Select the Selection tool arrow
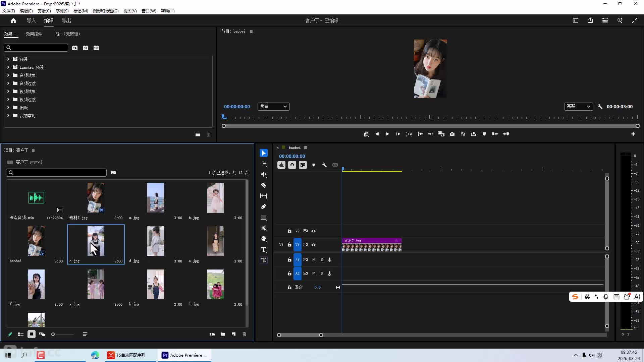Screen dimensions: 644x362 tap(264, 153)
